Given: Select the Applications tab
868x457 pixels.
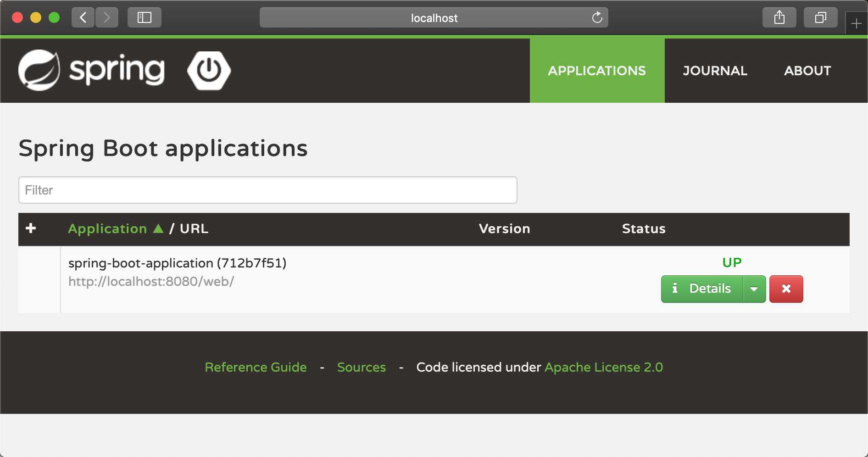Looking at the screenshot, I should pyautogui.click(x=597, y=71).
